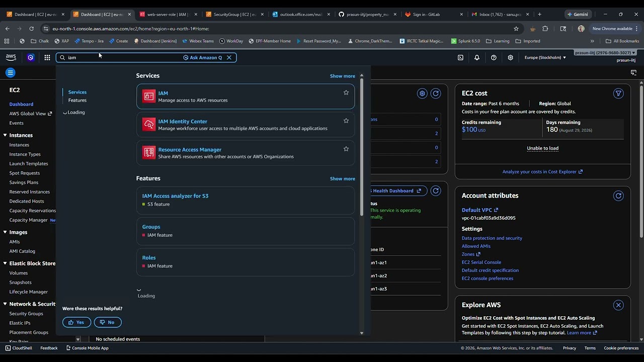The height and width of the screenshot is (362, 644).
Task: Open Launch Templates in the sidebar
Action: pos(29,163)
